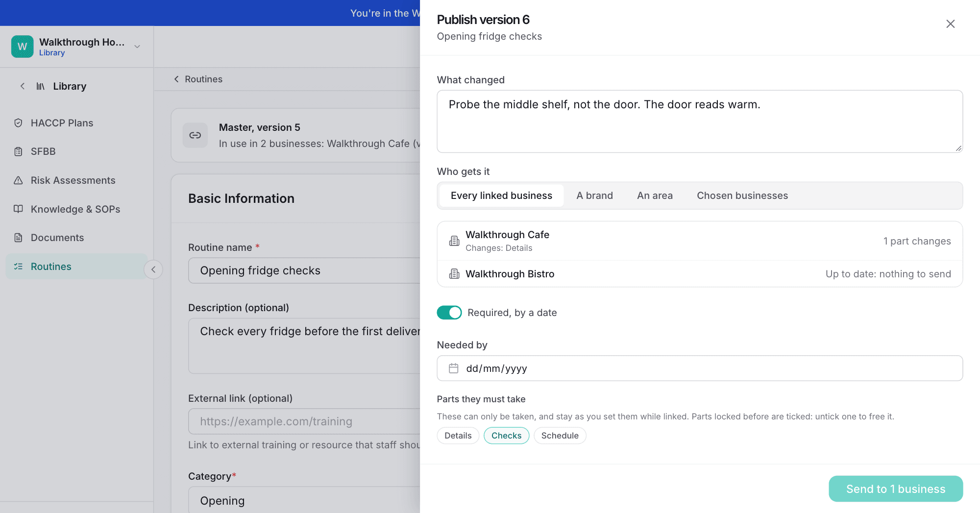Click the External link URL field
The image size is (980, 513).
pos(304,421)
